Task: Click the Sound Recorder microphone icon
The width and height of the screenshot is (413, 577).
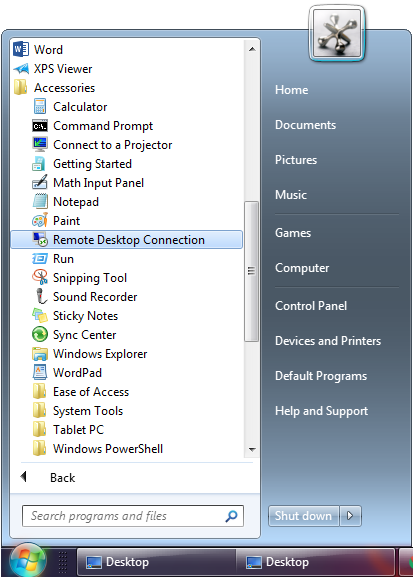Action: 41,296
